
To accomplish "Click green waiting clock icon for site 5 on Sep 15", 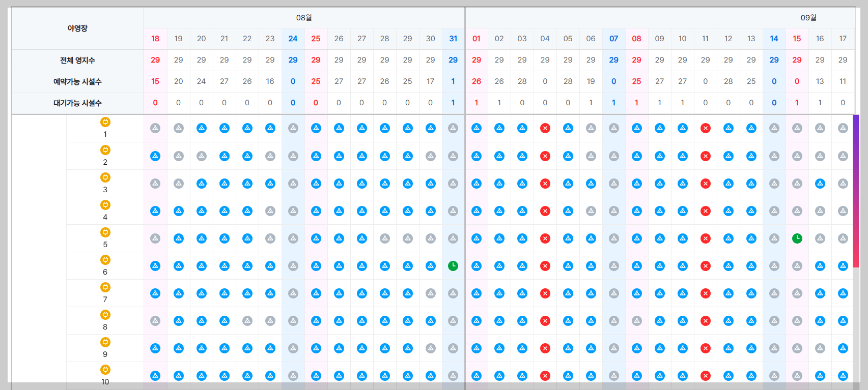I will click(797, 238).
